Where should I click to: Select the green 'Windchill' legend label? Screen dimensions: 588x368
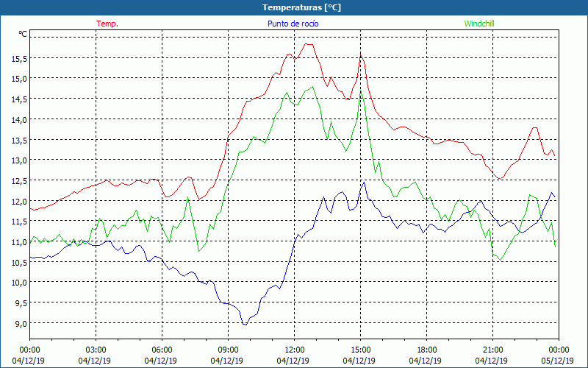pyautogui.click(x=479, y=24)
